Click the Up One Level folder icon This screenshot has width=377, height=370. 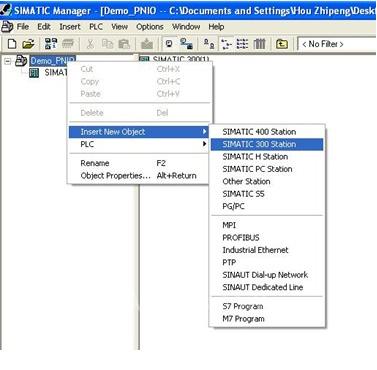pyautogui.click(x=282, y=44)
